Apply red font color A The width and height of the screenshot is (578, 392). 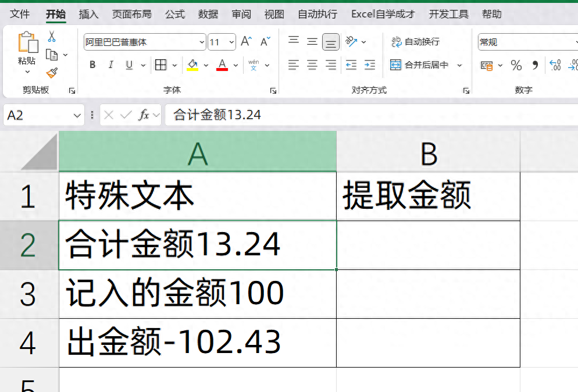[222, 65]
